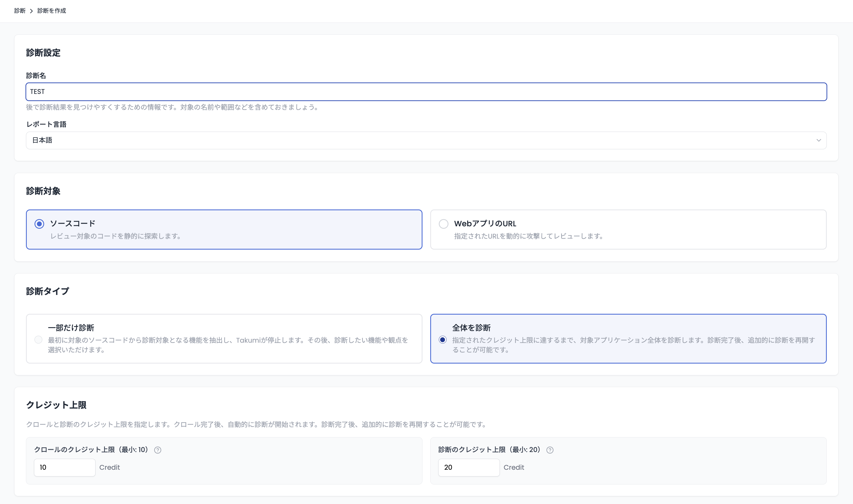Select the WebアプリのURL radio button
853x504 pixels.
pos(443,223)
